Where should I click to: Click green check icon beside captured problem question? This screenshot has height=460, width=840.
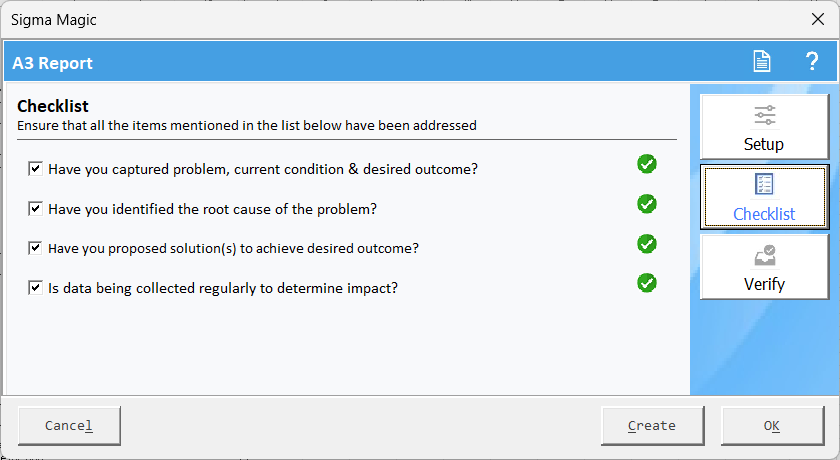pyautogui.click(x=647, y=164)
